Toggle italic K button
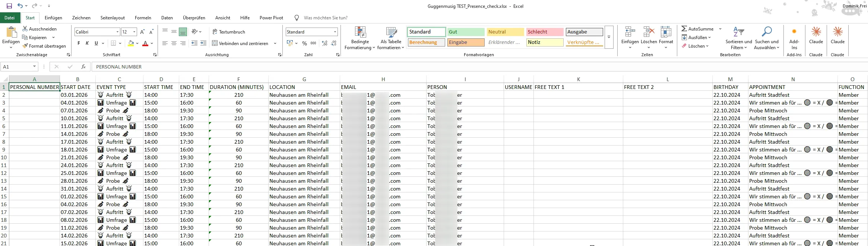 (x=87, y=43)
